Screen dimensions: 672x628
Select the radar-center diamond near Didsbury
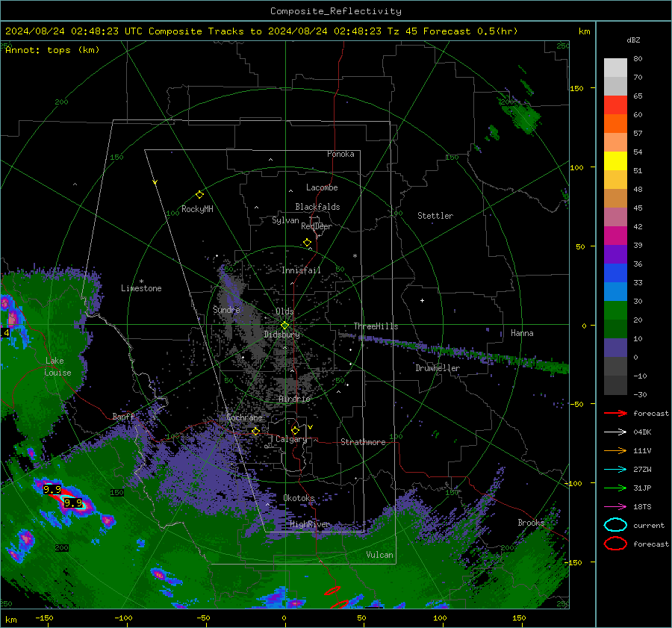[x=284, y=326]
